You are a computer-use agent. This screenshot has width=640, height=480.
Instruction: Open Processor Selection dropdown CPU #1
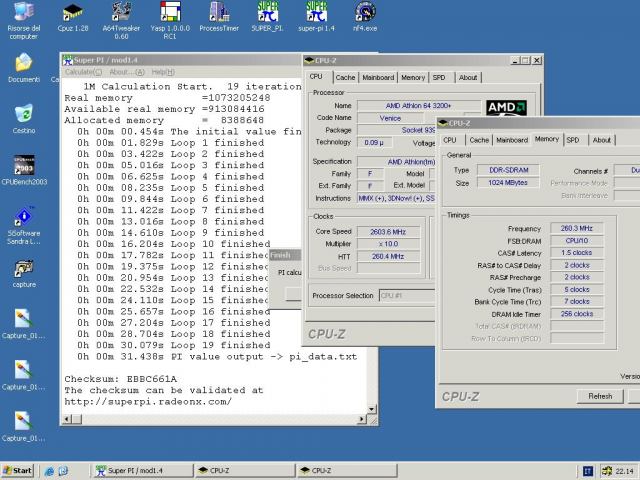(407, 296)
